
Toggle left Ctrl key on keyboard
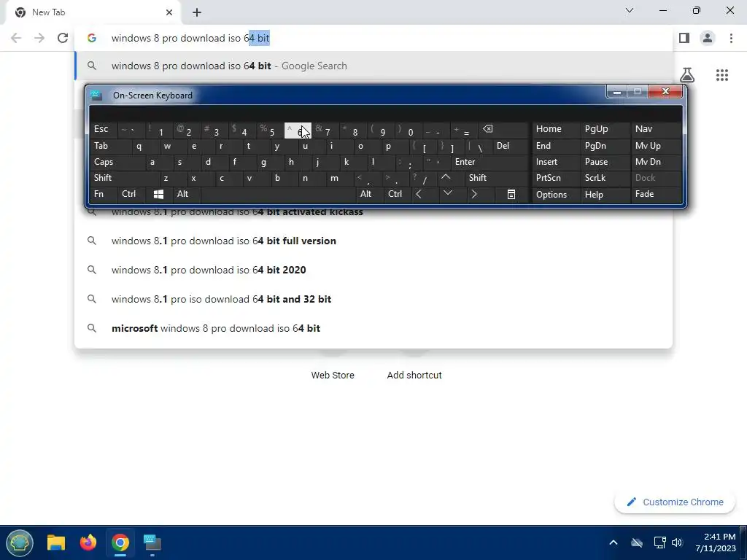(131, 194)
